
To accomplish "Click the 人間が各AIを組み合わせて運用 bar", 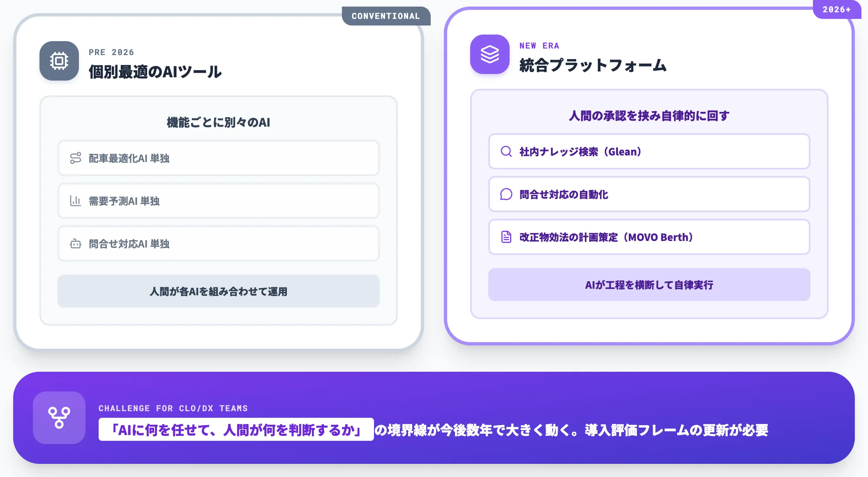I will pyautogui.click(x=219, y=292).
